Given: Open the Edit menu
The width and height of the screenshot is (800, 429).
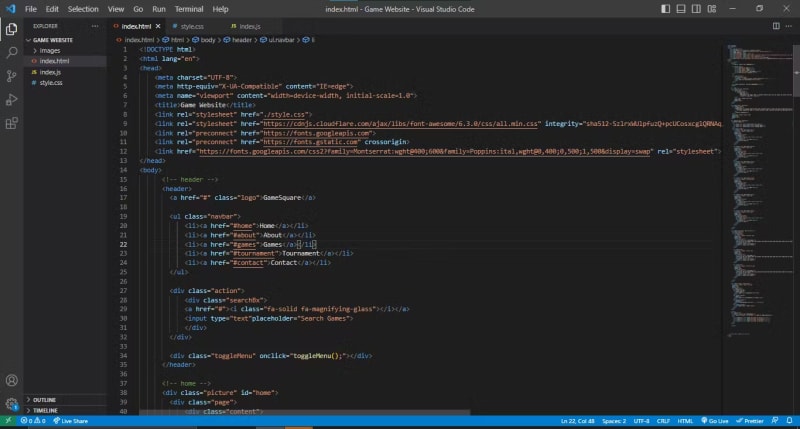Looking at the screenshot, I should [52, 9].
